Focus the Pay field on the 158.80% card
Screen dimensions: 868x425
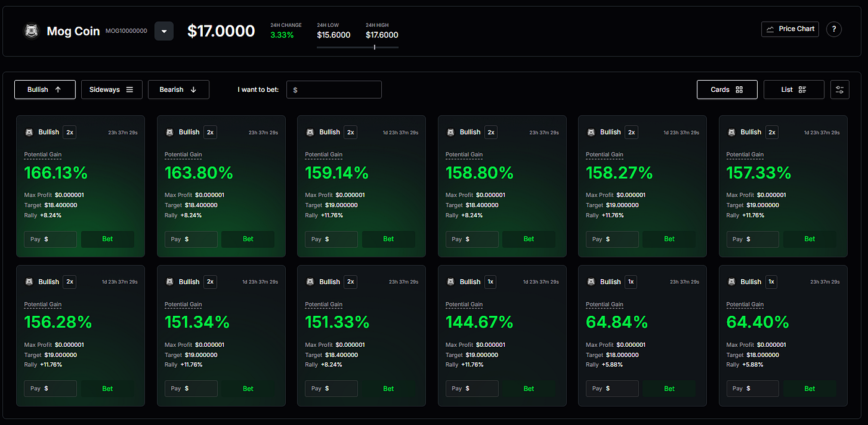[x=472, y=239]
